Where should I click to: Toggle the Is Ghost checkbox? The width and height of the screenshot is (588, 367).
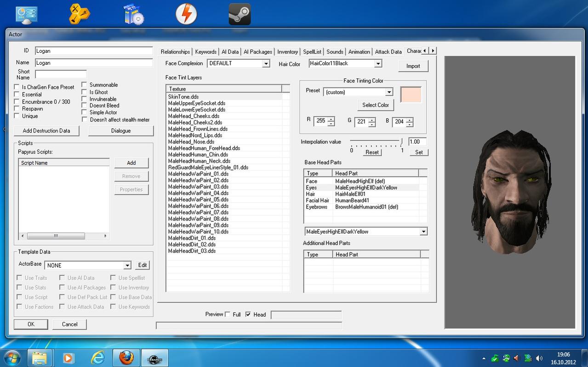85,92
